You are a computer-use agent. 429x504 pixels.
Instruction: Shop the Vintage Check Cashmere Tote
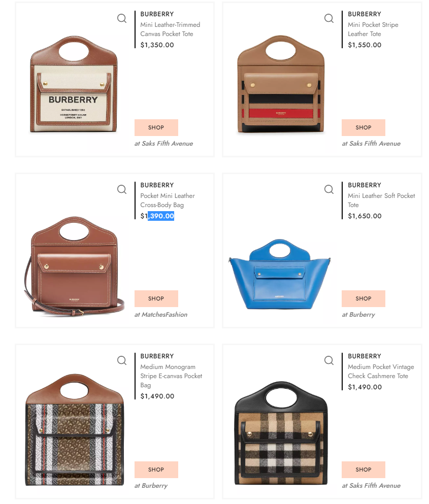pyautogui.click(x=364, y=469)
